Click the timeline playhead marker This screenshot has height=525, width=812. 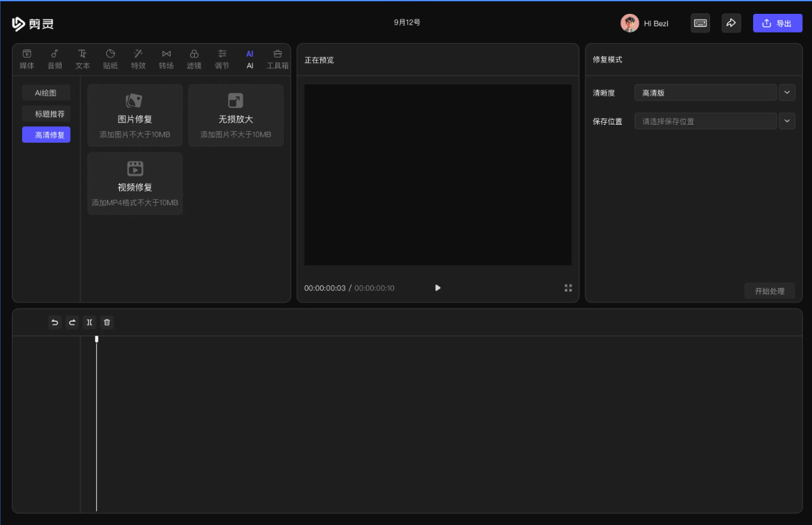[x=96, y=339]
